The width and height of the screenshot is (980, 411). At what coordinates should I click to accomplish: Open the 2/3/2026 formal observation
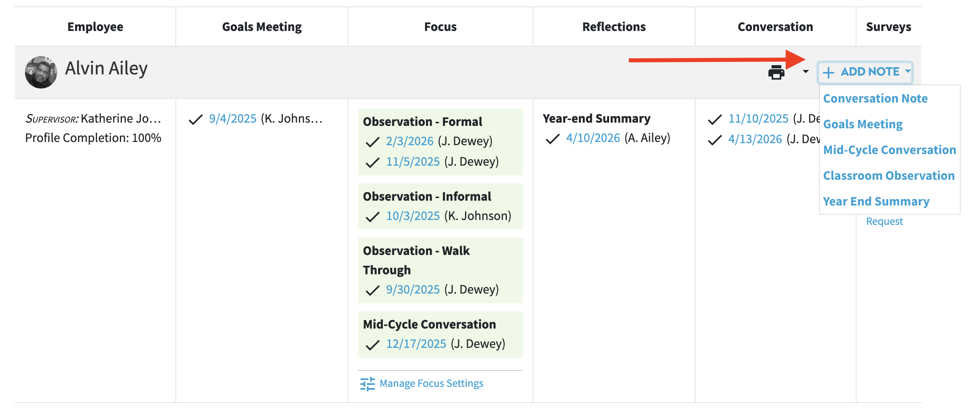tap(410, 141)
